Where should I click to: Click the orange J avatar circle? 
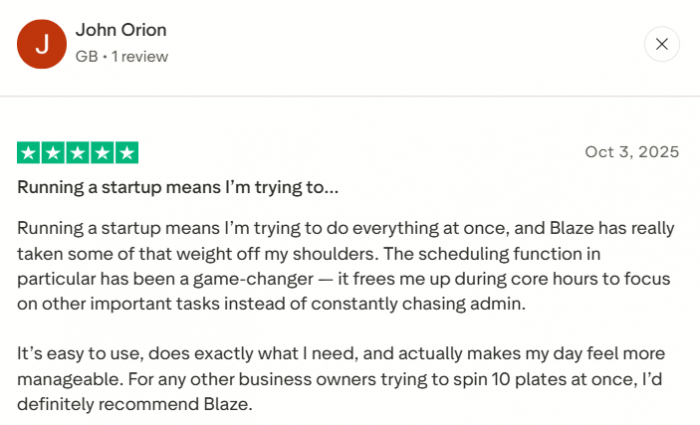click(x=41, y=44)
